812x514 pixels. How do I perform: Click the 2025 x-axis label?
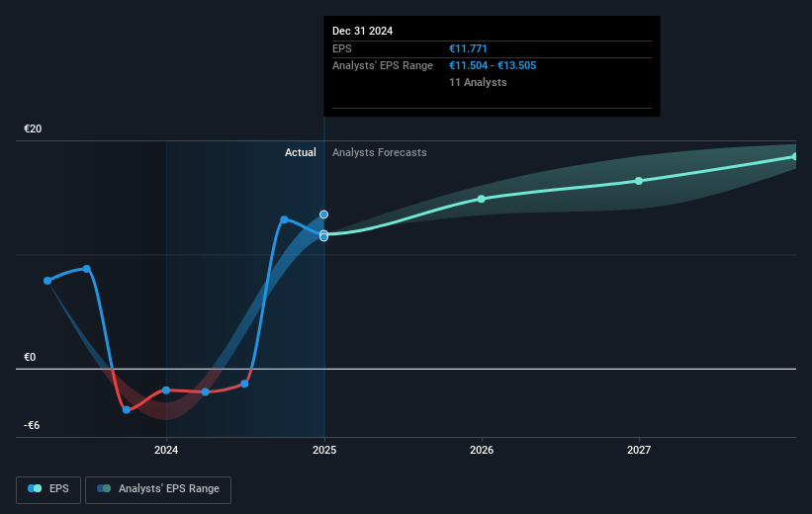(x=324, y=450)
